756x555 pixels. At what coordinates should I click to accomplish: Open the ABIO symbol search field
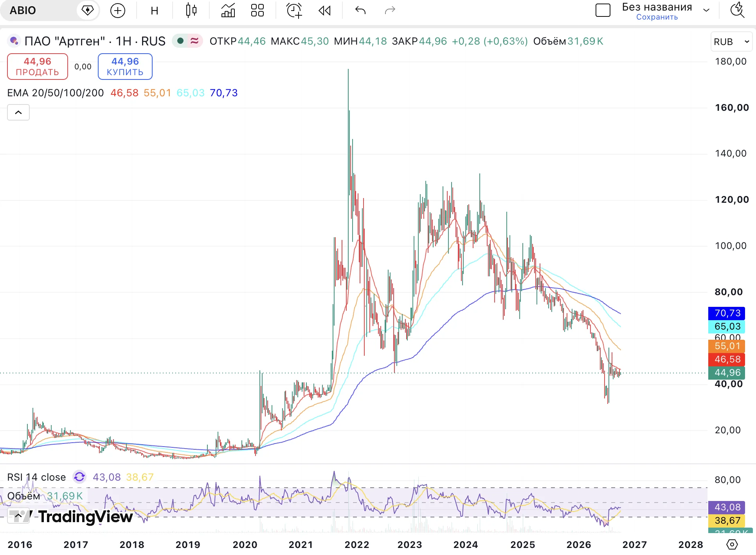pyautogui.click(x=39, y=11)
